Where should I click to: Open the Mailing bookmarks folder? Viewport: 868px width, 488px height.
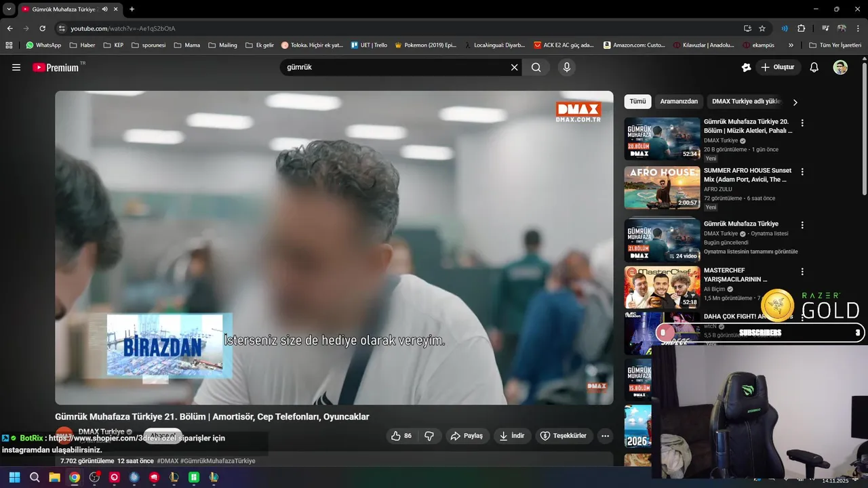tap(222, 45)
